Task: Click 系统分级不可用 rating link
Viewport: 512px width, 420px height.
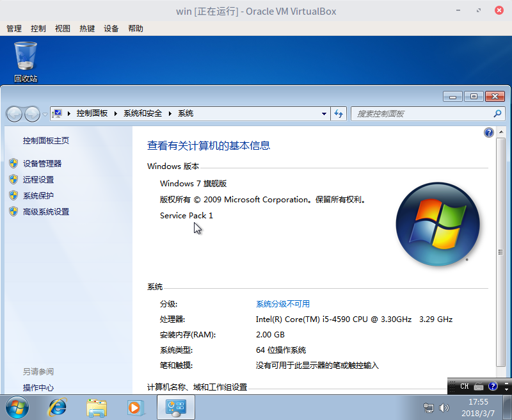Action: 282,304
